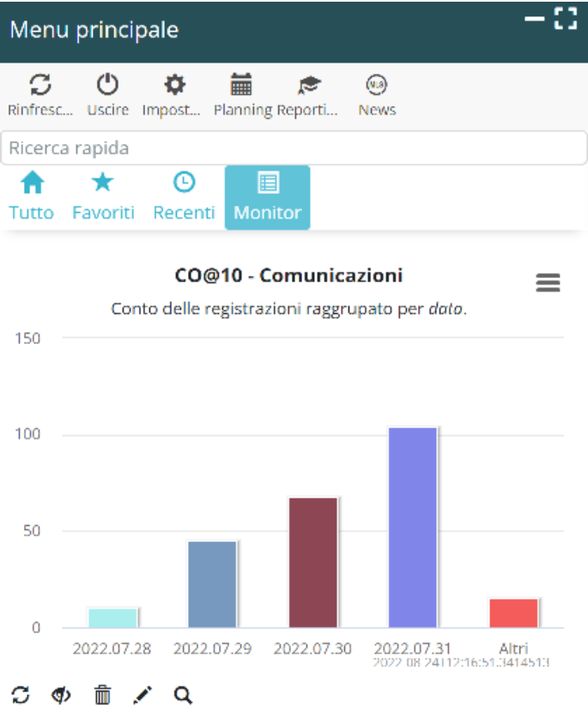
Task: Open Impostazioni gear settings
Action: [174, 86]
